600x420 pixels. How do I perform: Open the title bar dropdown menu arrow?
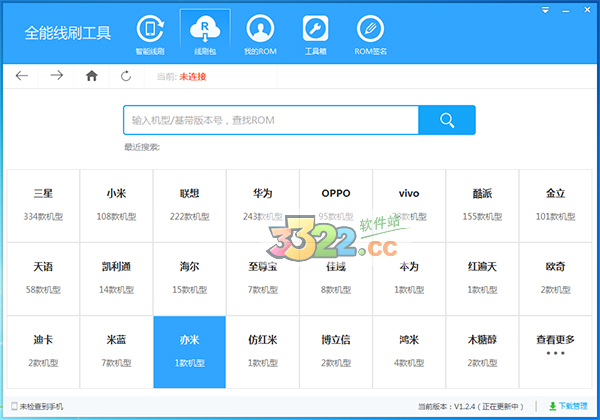(544, 10)
